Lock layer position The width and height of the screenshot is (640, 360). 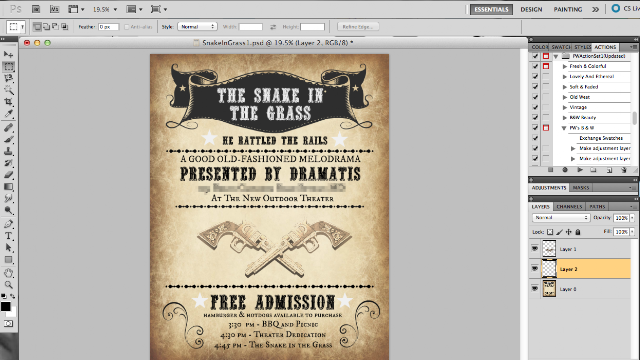point(569,232)
